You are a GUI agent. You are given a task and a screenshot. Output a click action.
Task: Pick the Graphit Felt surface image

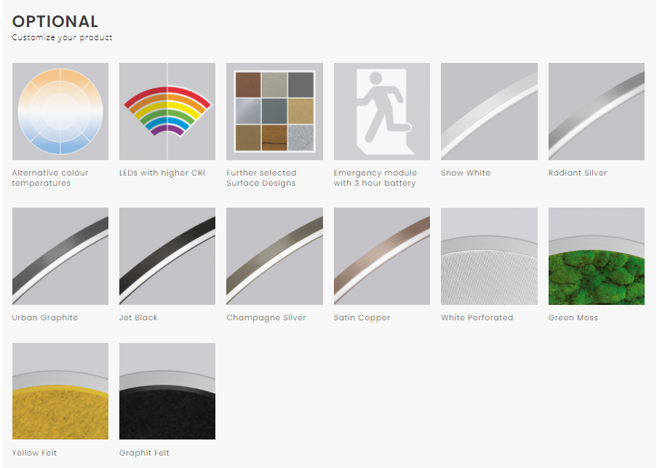click(x=167, y=391)
